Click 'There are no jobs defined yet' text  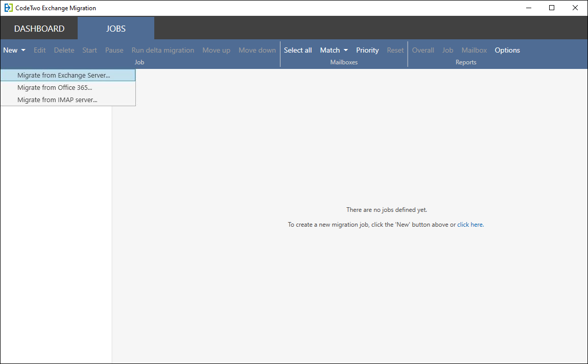point(387,210)
